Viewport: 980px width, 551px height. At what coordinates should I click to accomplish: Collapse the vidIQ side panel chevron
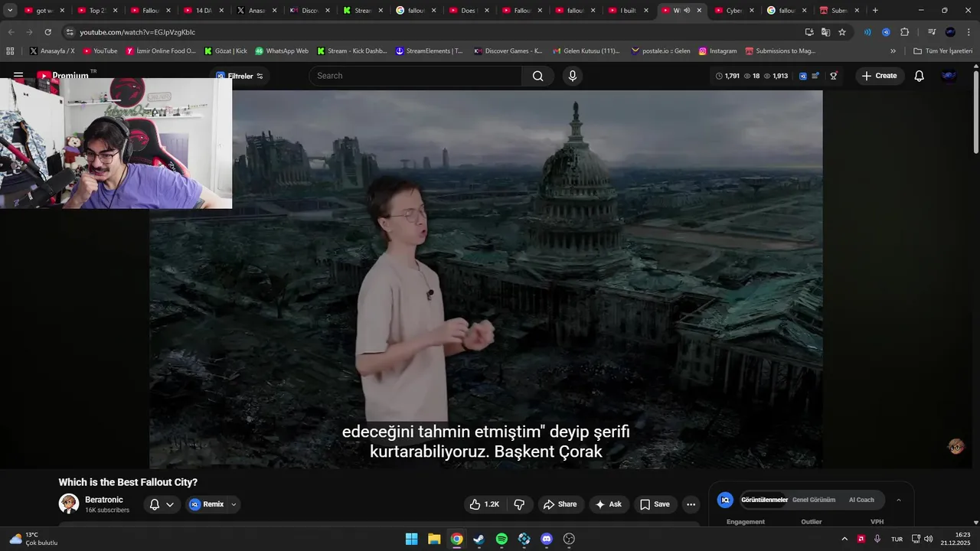pos(898,500)
